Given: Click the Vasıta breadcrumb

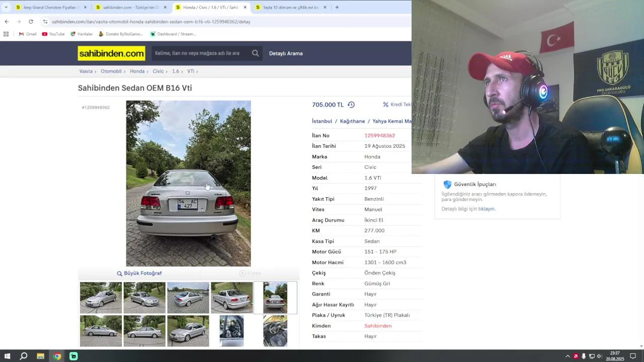Looking at the screenshot, I should [86, 71].
